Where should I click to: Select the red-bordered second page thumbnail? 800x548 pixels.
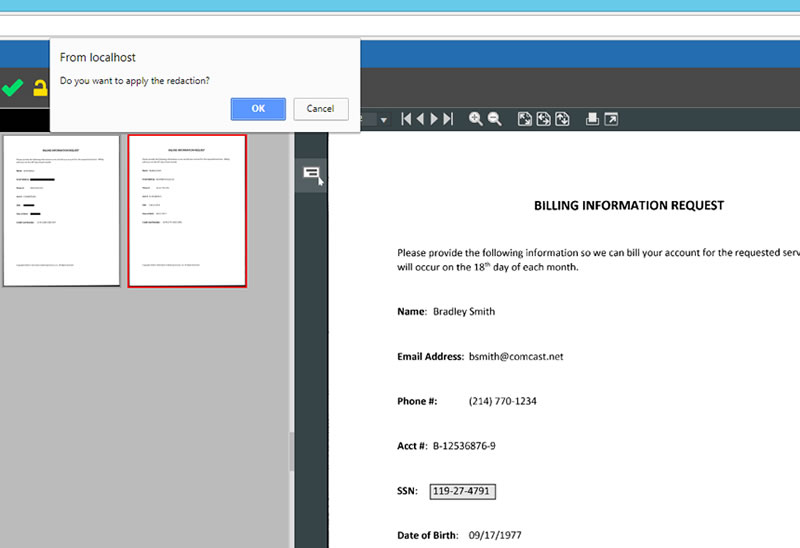click(187, 210)
